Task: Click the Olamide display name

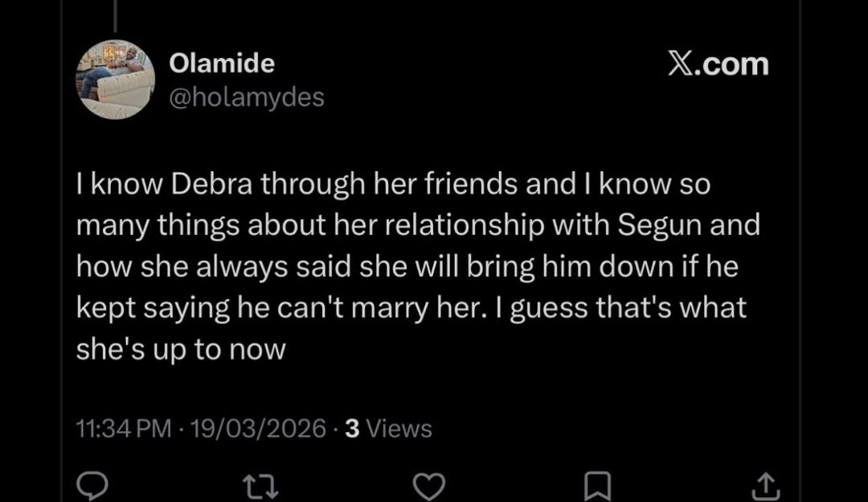Action: tap(222, 63)
